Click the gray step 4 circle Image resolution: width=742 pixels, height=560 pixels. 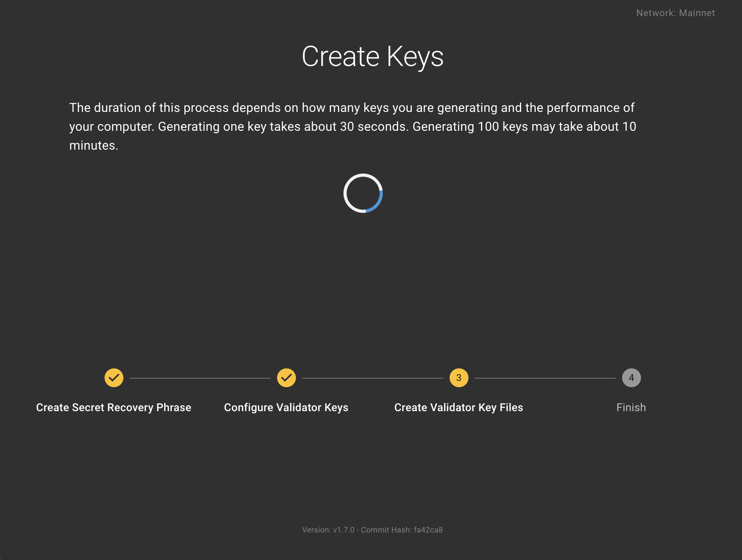[631, 378]
